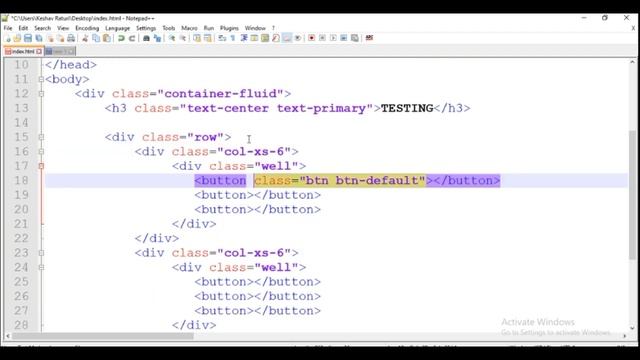The height and width of the screenshot is (360, 640).
Task: Toggle file monitoring eye icon
Action: click(x=298, y=38)
